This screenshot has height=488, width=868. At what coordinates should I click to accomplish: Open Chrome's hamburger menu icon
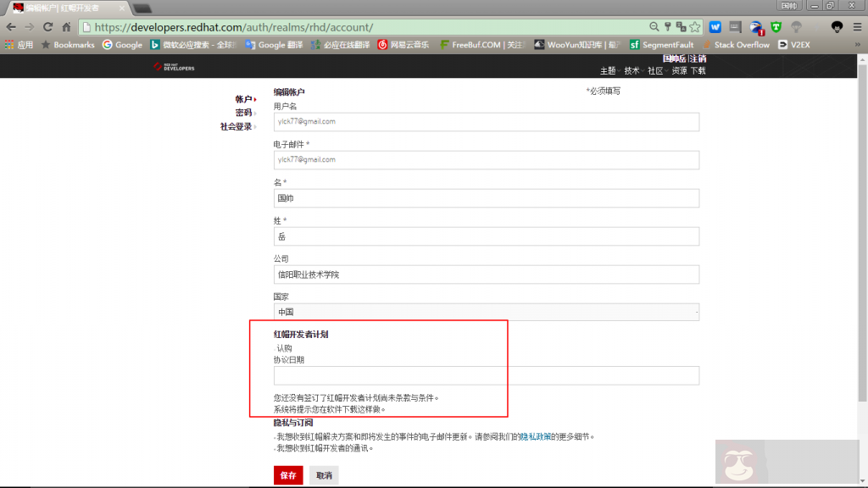point(857,27)
